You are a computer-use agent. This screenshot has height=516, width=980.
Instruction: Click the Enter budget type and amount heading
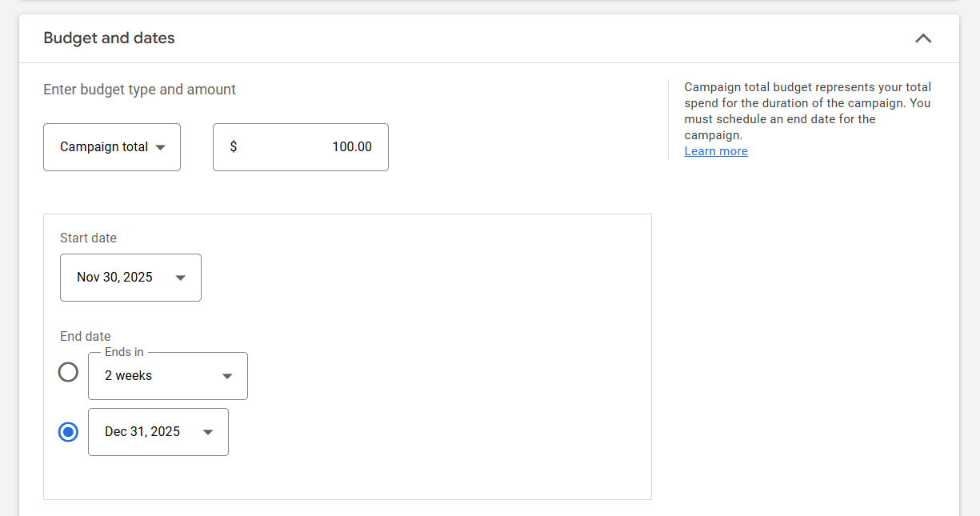pos(139,90)
